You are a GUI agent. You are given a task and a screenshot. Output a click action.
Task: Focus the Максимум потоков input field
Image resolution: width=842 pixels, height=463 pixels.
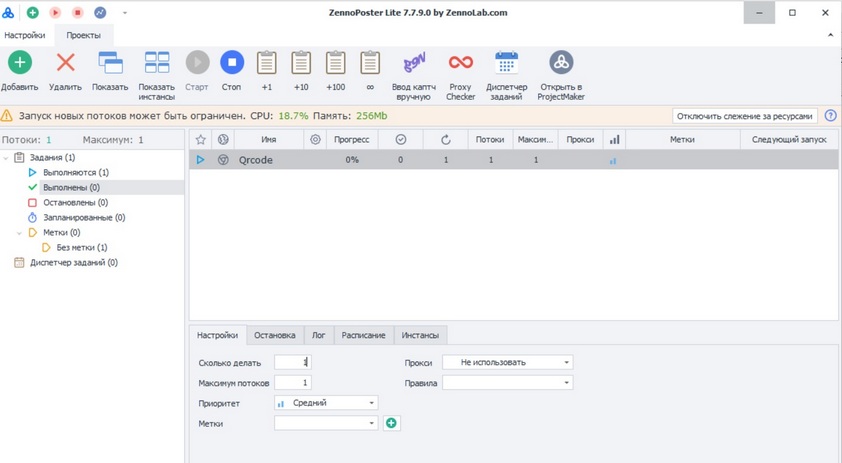coord(292,382)
